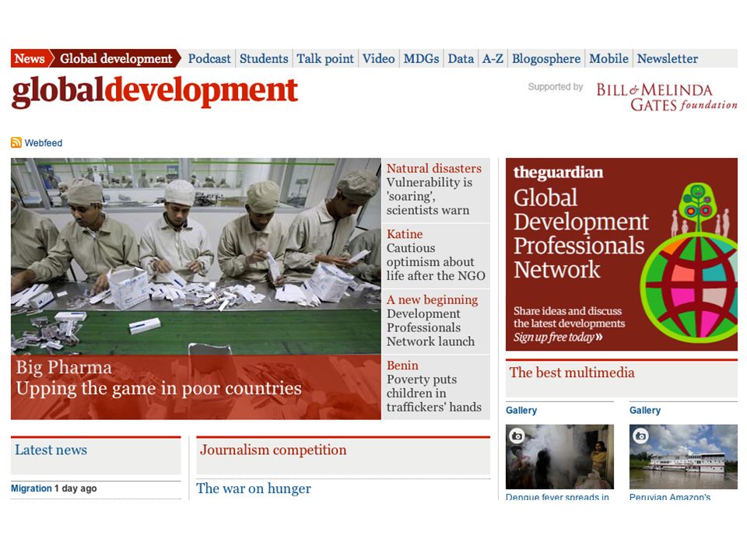This screenshot has height=560, width=747.
Task: Click 'Sign up free today' in banner
Action: click(x=558, y=337)
